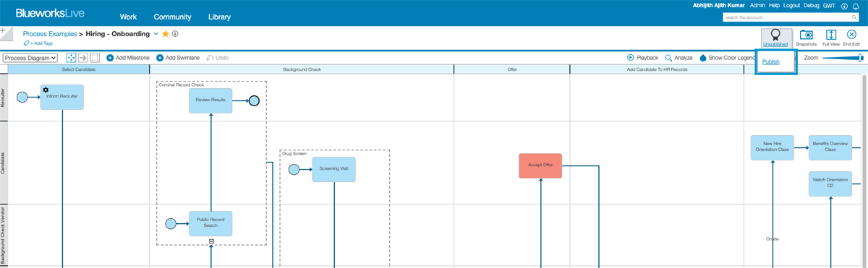Expand the process name dropdown chevron
The width and height of the screenshot is (868, 268).
[156, 33]
